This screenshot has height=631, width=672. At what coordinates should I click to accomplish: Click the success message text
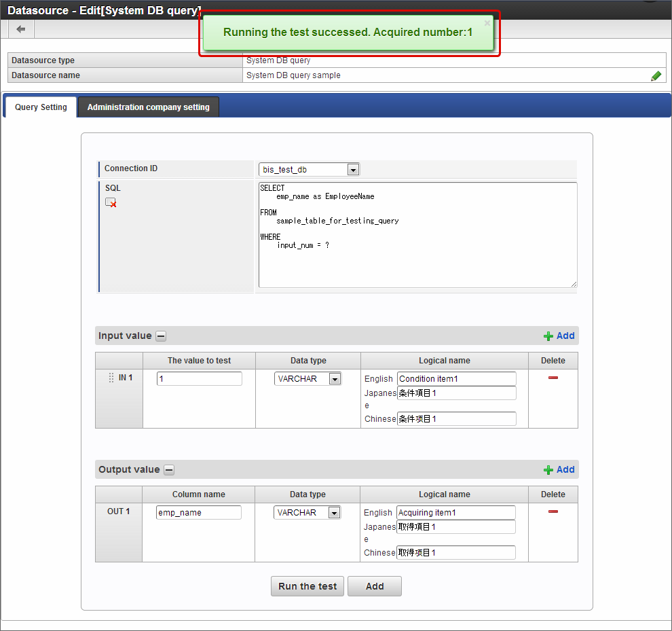[x=348, y=33]
